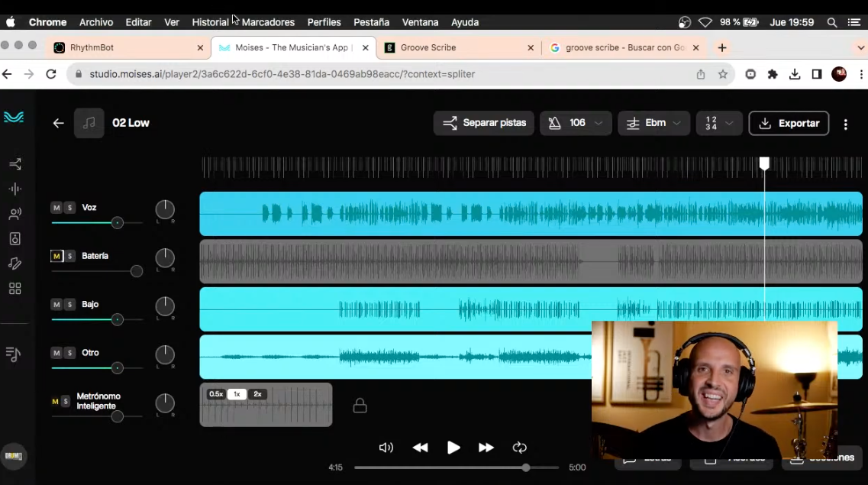
Task: Click the volume speaker icon
Action: (386, 448)
